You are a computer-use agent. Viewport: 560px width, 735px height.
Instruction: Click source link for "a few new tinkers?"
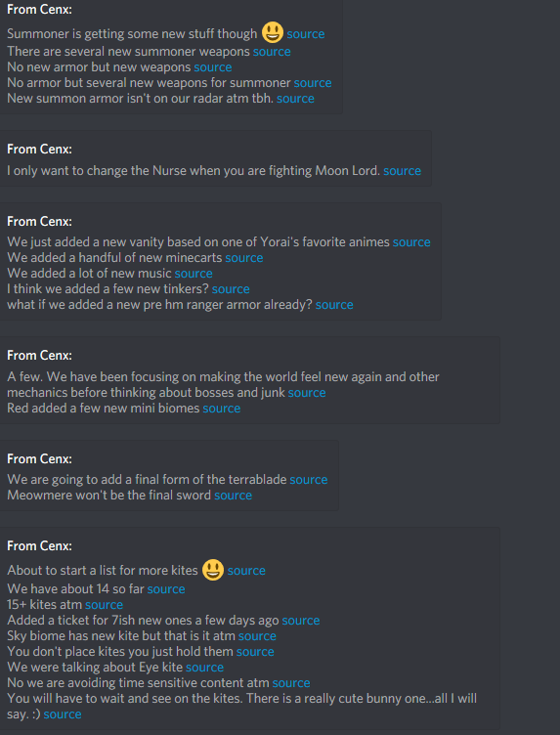tap(231, 288)
